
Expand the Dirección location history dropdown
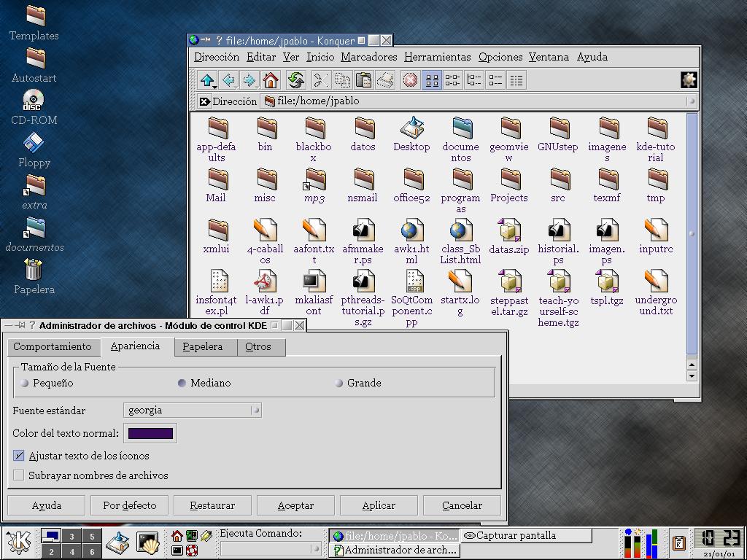click(x=691, y=101)
